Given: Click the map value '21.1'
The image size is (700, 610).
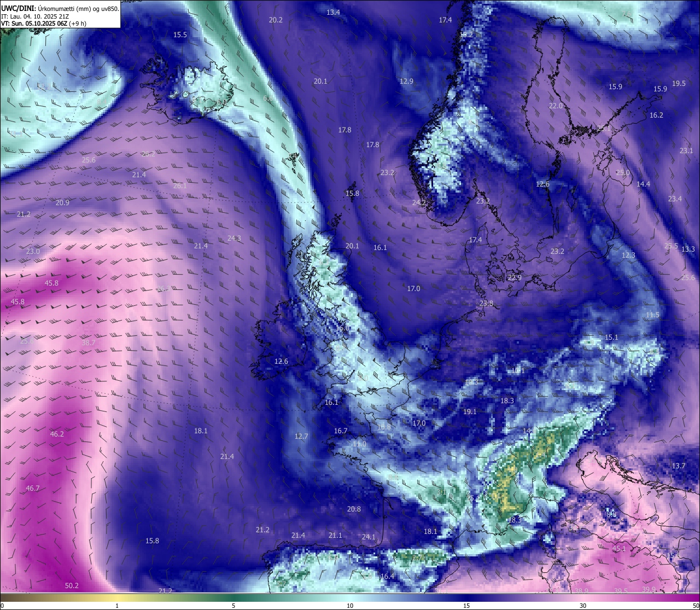Looking at the screenshot, I should (335, 535).
